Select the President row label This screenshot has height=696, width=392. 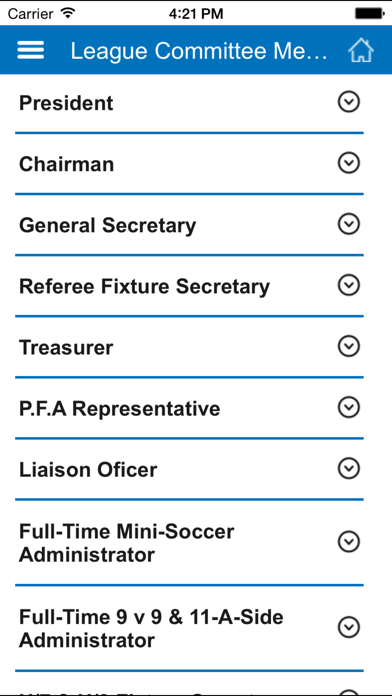(66, 103)
